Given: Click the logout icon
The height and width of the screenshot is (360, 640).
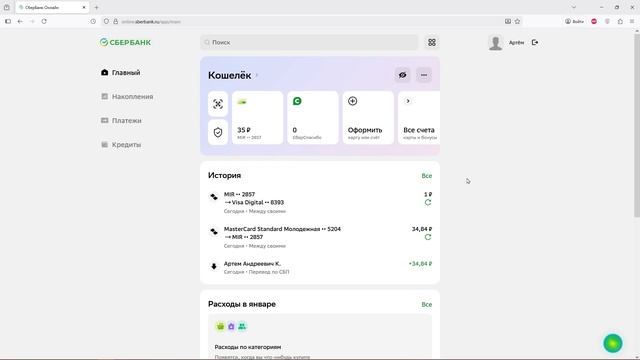Looking at the screenshot, I should [535, 42].
